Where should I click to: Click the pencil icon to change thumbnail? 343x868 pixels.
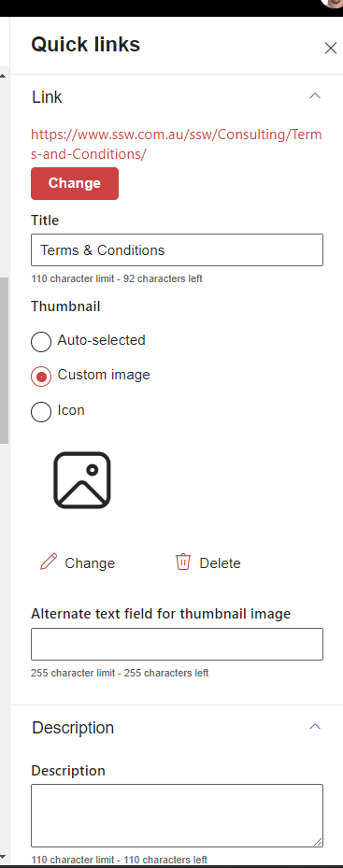(x=49, y=562)
